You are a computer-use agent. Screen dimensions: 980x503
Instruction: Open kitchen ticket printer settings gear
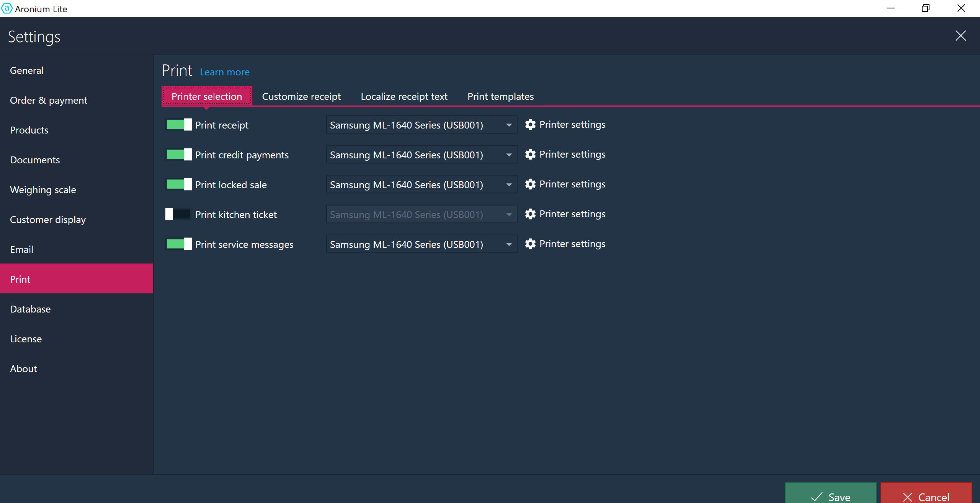(x=530, y=214)
